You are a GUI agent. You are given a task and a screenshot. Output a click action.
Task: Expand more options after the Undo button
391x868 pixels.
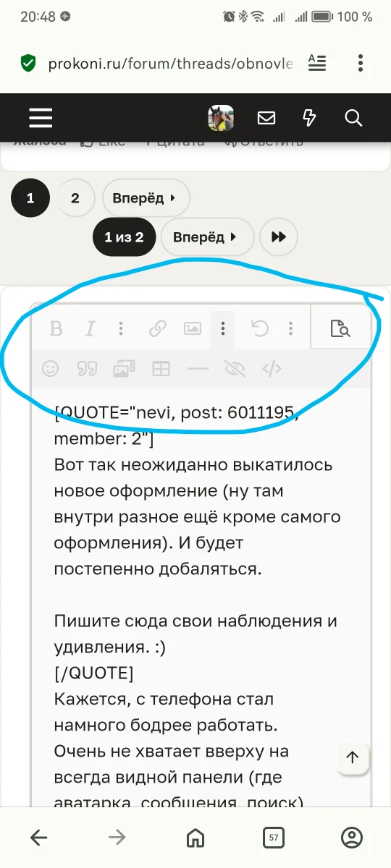point(290,329)
